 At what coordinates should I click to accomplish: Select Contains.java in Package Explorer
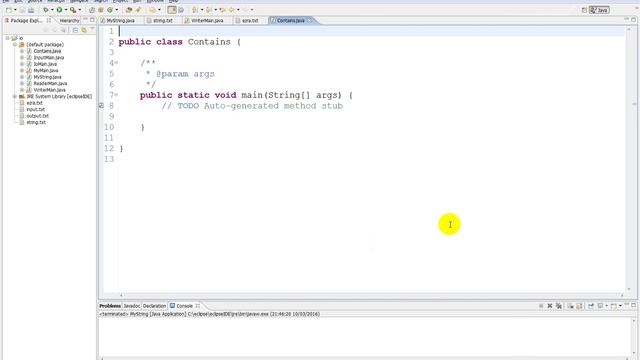coord(47,51)
